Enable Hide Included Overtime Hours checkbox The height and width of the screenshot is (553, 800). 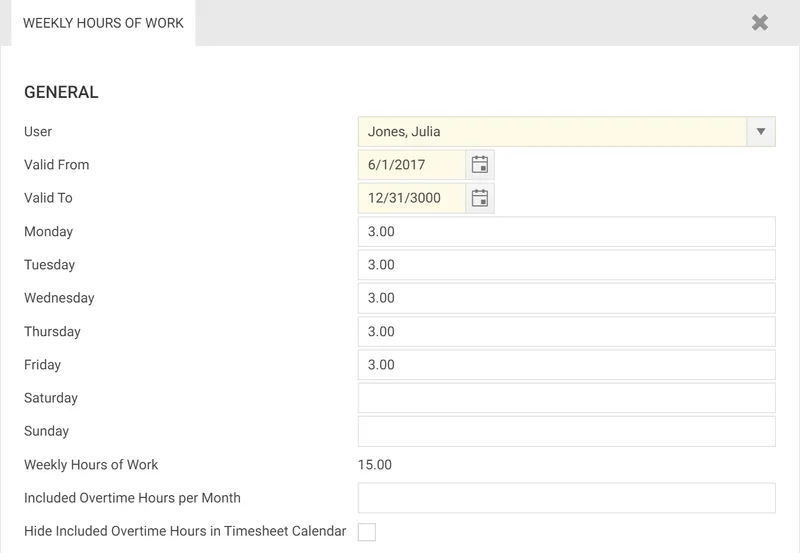coord(367,531)
